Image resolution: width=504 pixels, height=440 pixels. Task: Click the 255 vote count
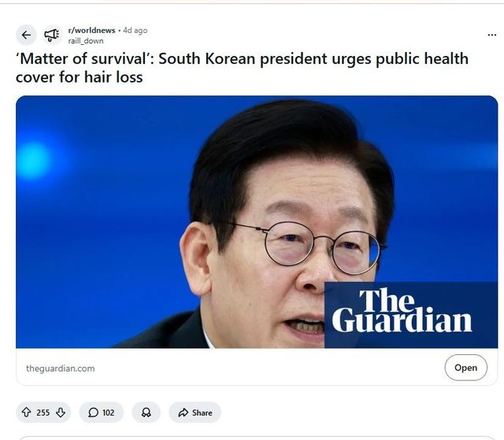(43, 412)
